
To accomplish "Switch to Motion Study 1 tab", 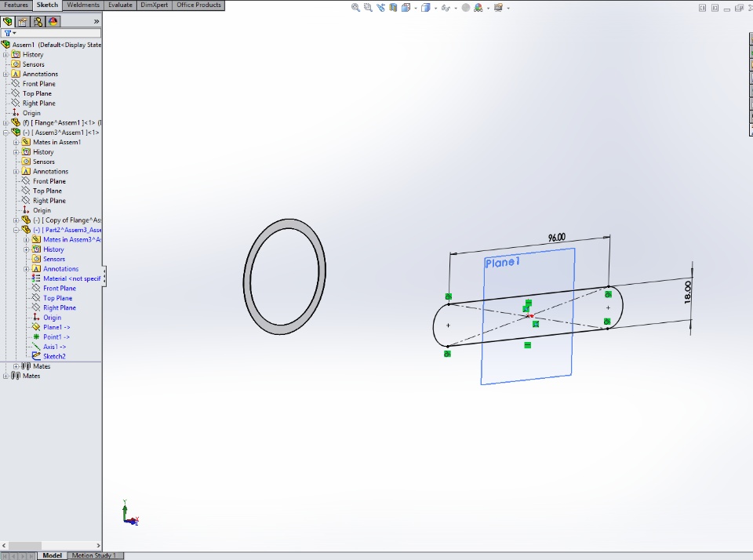I will click(94, 555).
